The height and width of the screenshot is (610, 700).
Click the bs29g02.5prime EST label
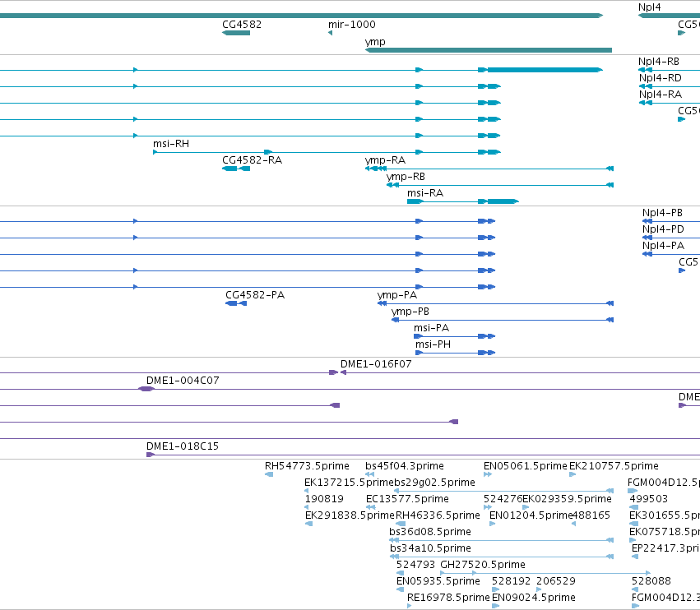pyautogui.click(x=434, y=483)
